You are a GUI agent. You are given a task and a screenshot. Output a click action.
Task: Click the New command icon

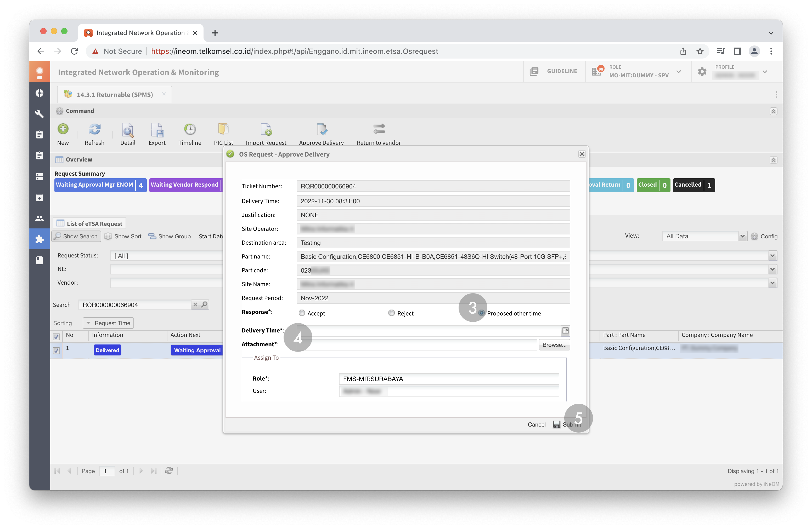tap(63, 129)
